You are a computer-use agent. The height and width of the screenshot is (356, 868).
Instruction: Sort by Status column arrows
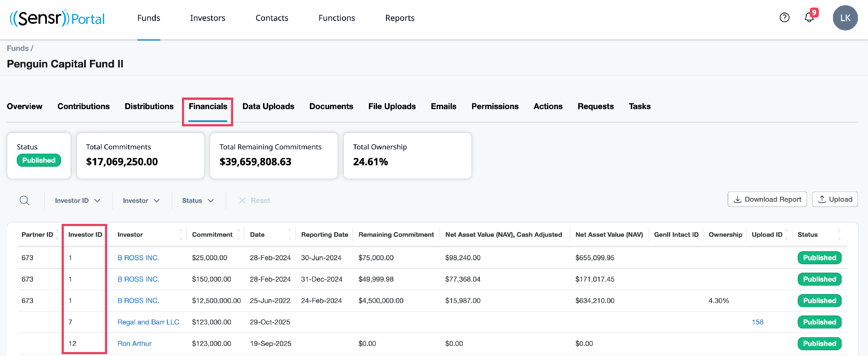(839, 234)
